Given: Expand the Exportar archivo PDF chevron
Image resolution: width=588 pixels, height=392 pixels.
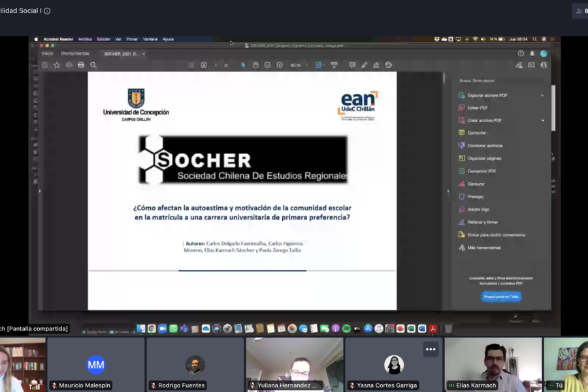Looking at the screenshot, I should pos(542,95).
